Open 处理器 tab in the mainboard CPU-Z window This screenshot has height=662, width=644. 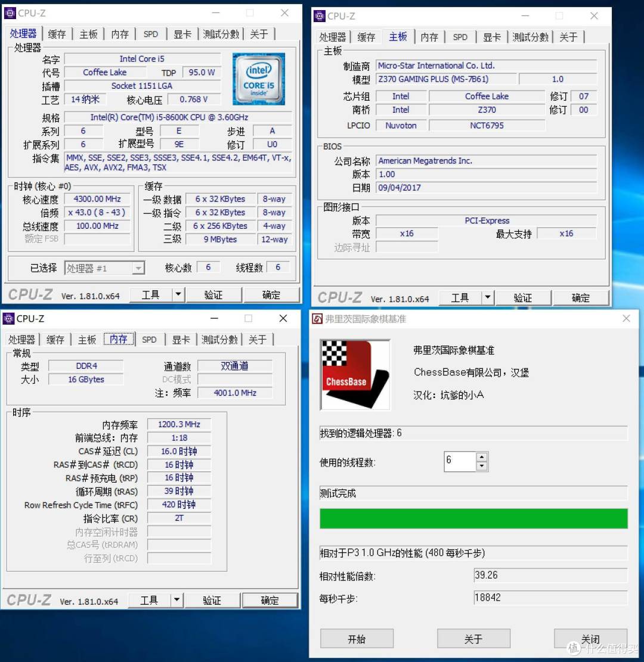pos(333,37)
